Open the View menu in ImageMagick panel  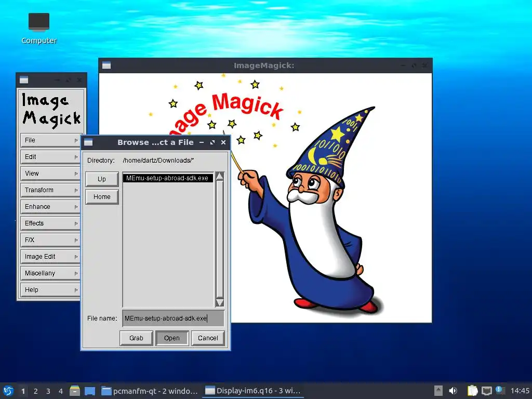50,174
